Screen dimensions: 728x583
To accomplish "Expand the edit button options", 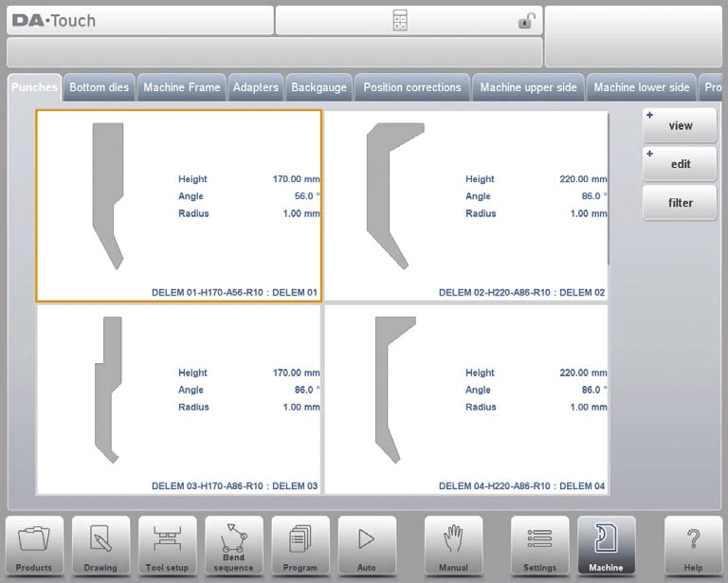I will point(680,164).
